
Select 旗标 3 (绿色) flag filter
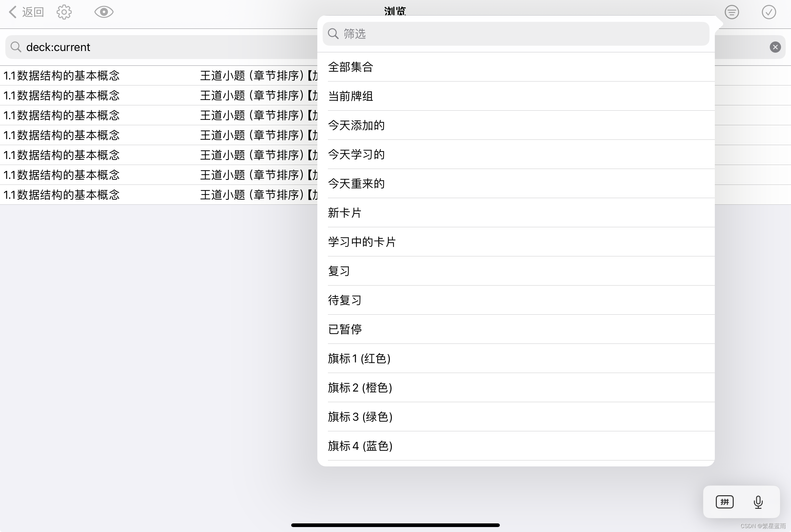coord(360,417)
